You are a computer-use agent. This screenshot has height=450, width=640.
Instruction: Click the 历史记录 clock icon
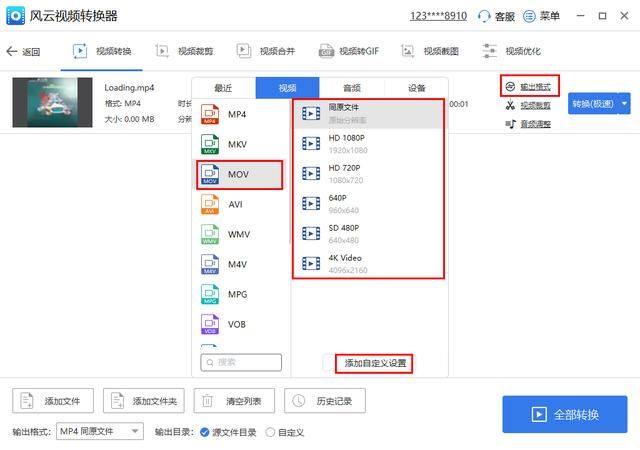[x=298, y=401]
